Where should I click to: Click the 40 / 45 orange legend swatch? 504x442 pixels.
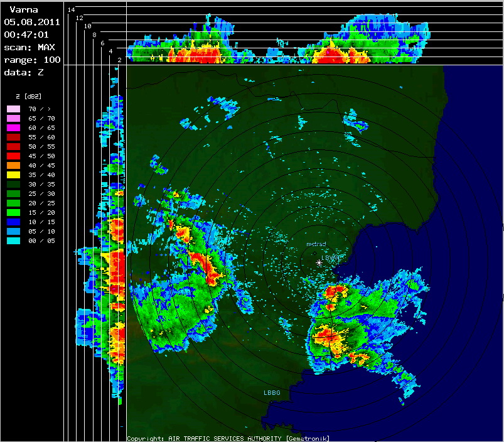tap(14, 165)
